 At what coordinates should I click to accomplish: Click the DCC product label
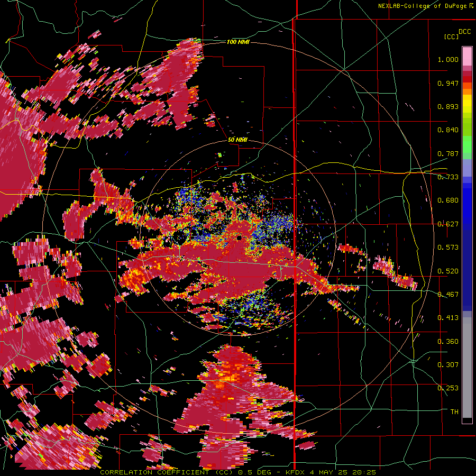[x=464, y=31]
